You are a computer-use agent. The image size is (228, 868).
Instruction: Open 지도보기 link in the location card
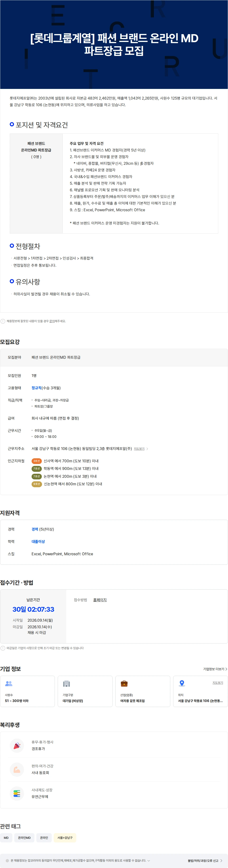[x=218, y=683]
